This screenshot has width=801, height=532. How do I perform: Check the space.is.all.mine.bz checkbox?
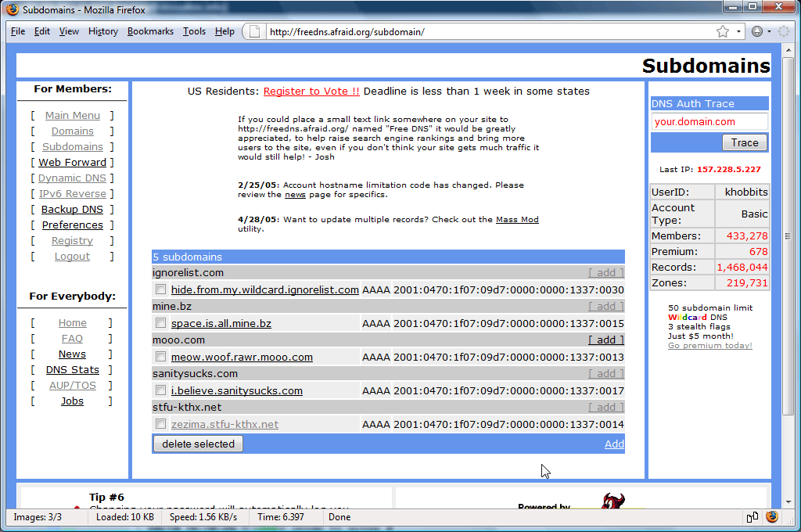(x=161, y=323)
